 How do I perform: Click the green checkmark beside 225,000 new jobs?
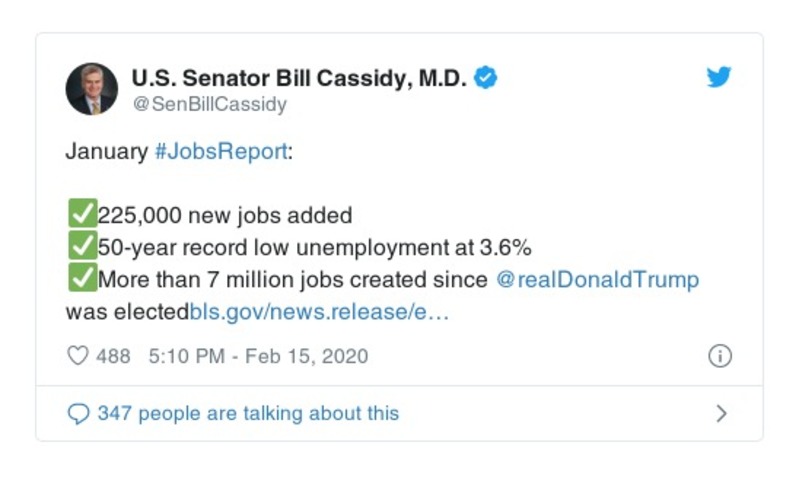click(x=80, y=214)
